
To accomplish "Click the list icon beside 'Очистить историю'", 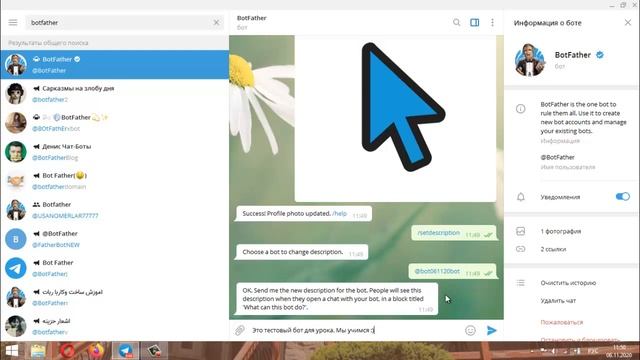I will pyautogui.click(x=520, y=282).
